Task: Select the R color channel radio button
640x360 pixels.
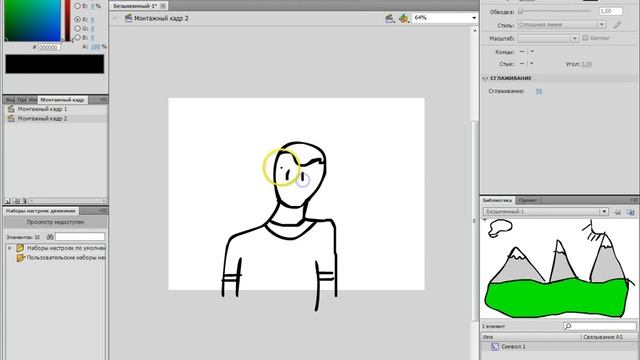Action: tap(78, 19)
